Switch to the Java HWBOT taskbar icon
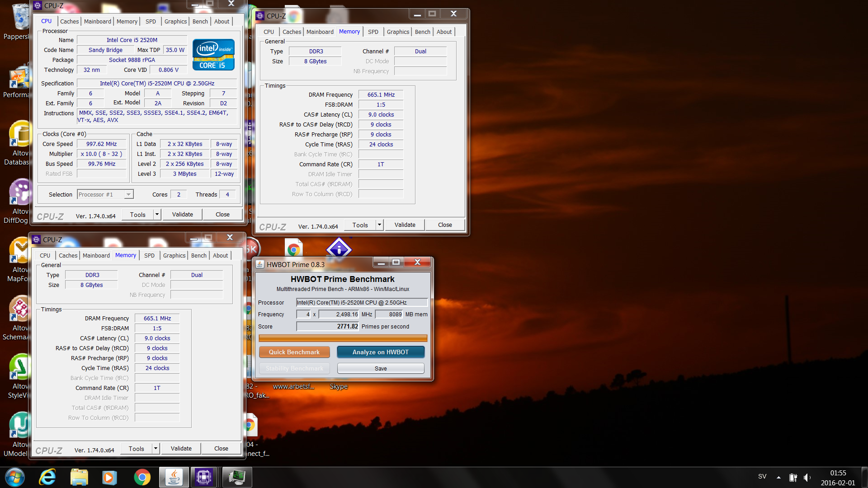This screenshot has height=488, width=868. click(174, 477)
